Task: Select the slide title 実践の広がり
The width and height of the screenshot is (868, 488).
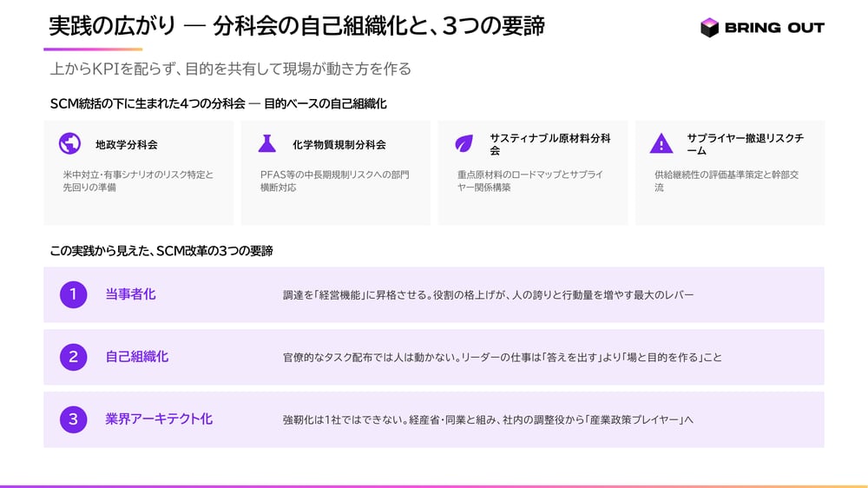Action: point(112,26)
